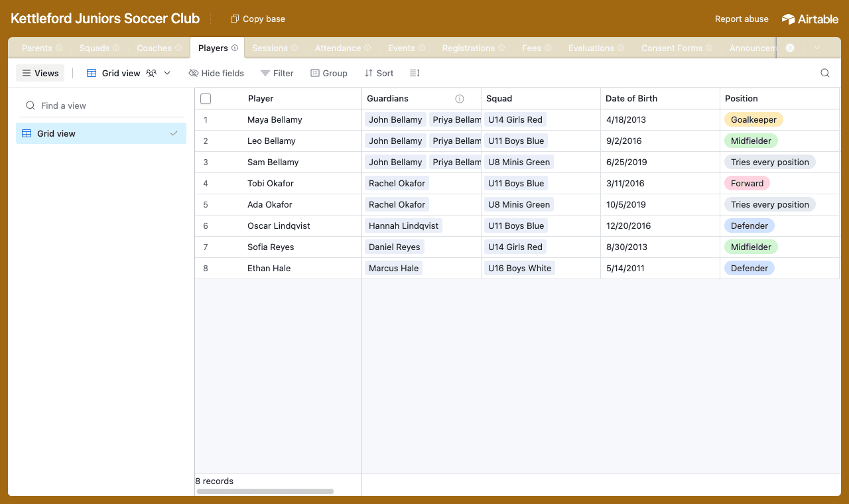Viewport: 849px width, 504px height.
Task: Open the Sort menu
Action: (x=379, y=73)
